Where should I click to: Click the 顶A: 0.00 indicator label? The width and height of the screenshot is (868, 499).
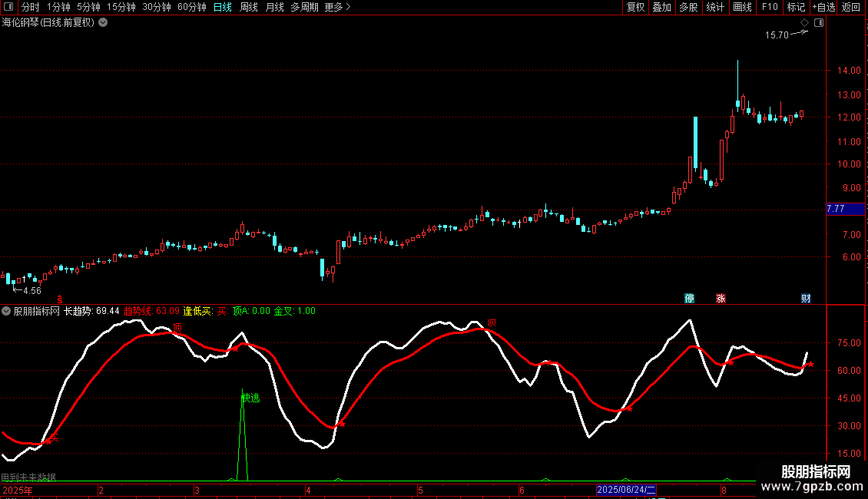coord(251,311)
